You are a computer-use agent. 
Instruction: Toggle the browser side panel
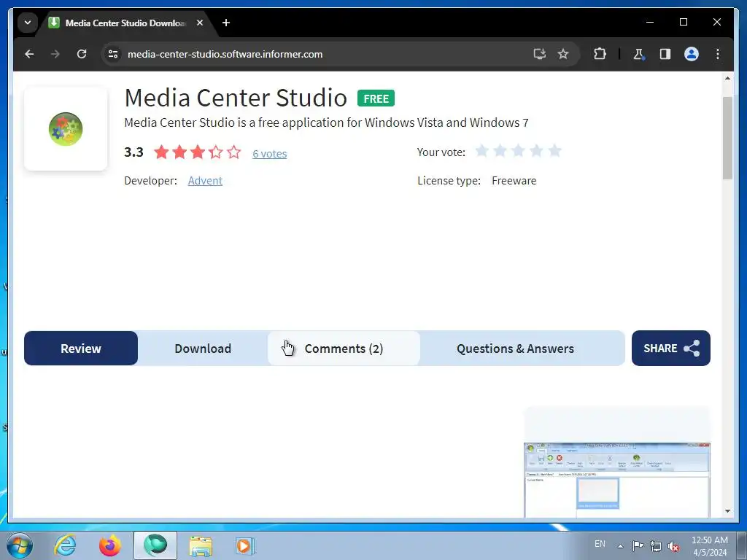coord(665,54)
